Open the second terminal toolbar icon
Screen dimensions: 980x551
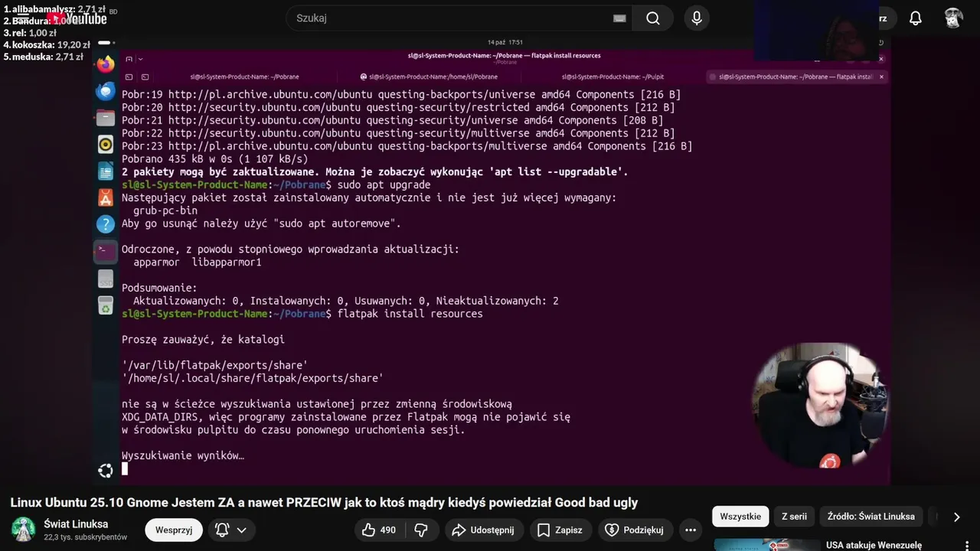click(x=145, y=77)
